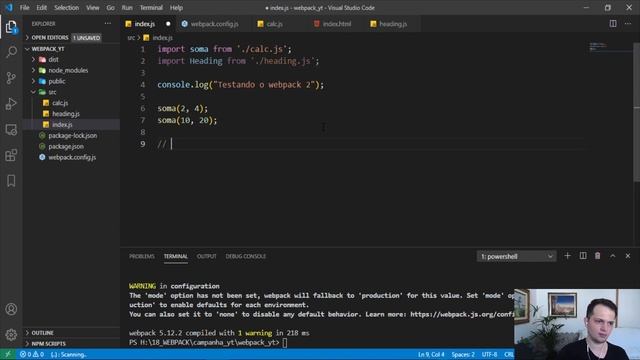Open the Search view in activity bar
Image resolution: width=640 pixels, height=360 pixels.
(x=11, y=52)
